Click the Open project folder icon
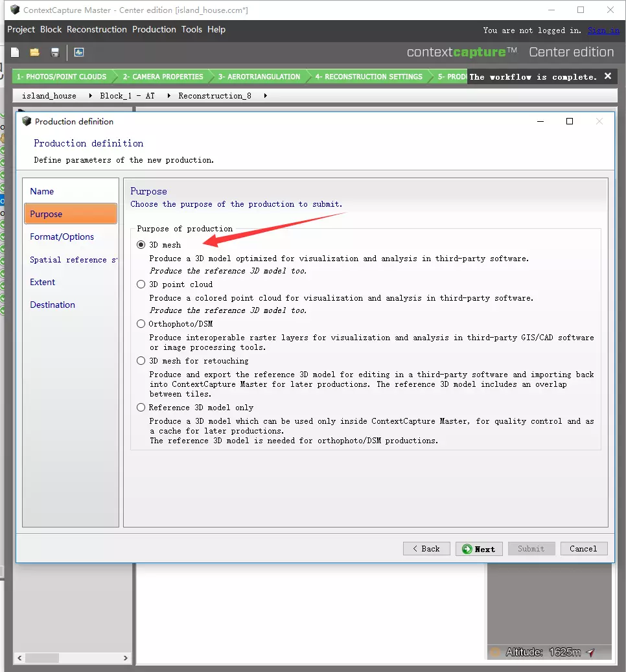 (x=35, y=52)
